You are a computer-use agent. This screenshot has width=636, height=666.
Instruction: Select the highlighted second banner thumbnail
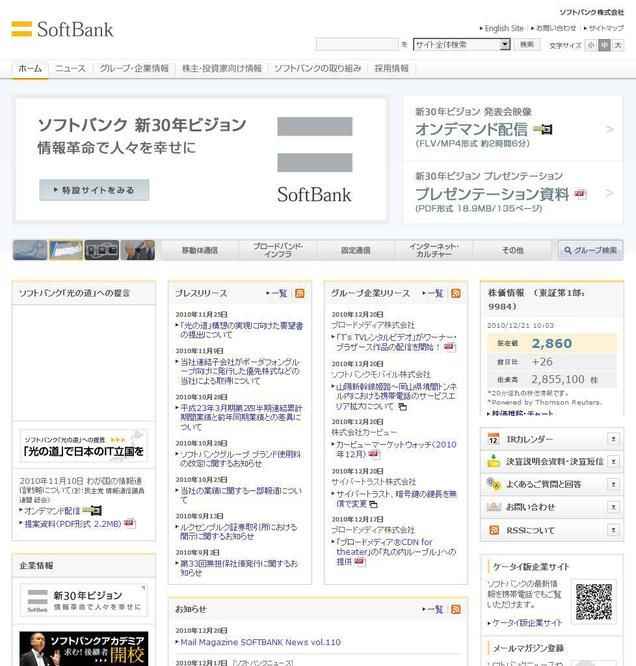click(66, 250)
